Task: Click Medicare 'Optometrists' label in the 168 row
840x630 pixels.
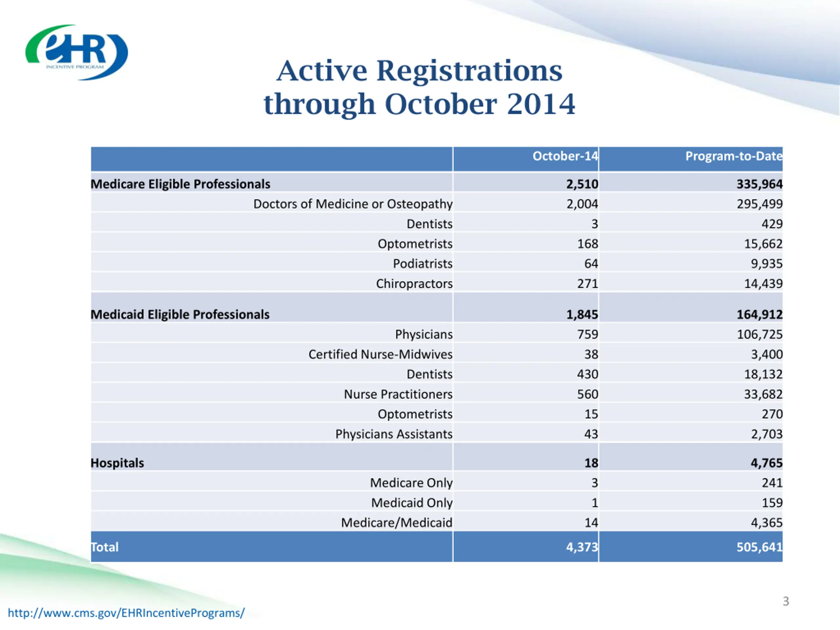Action: [415, 244]
